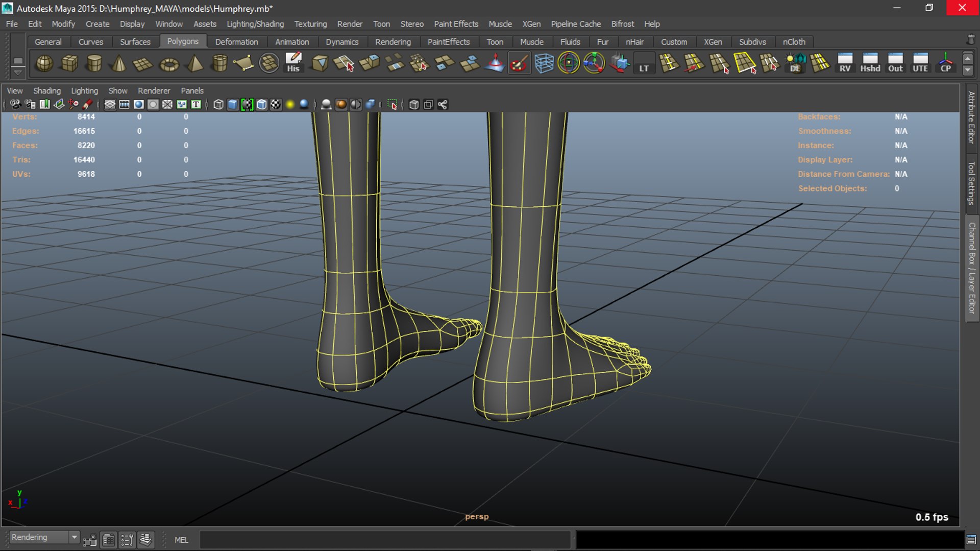Toggle wireframe display mode
980x551 pixels.
218,105
